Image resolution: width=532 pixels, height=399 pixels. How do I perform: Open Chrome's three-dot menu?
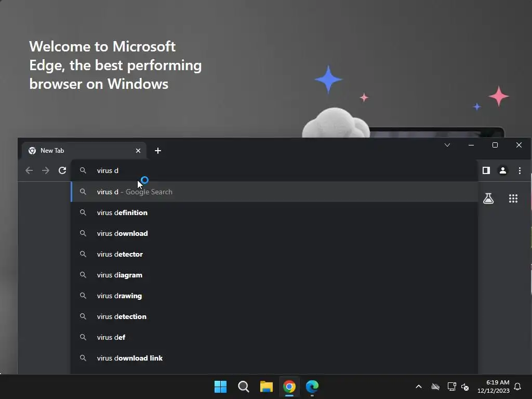(x=520, y=170)
